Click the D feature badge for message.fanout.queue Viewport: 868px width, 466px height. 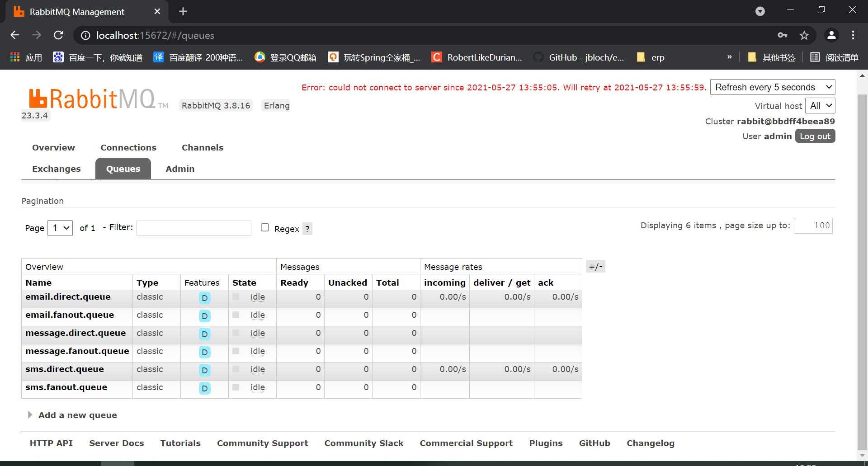[x=205, y=352]
